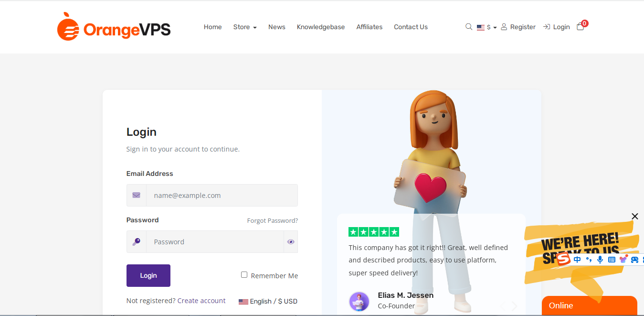
Task: Focus the Email Address input field
Action: click(x=222, y=195)
